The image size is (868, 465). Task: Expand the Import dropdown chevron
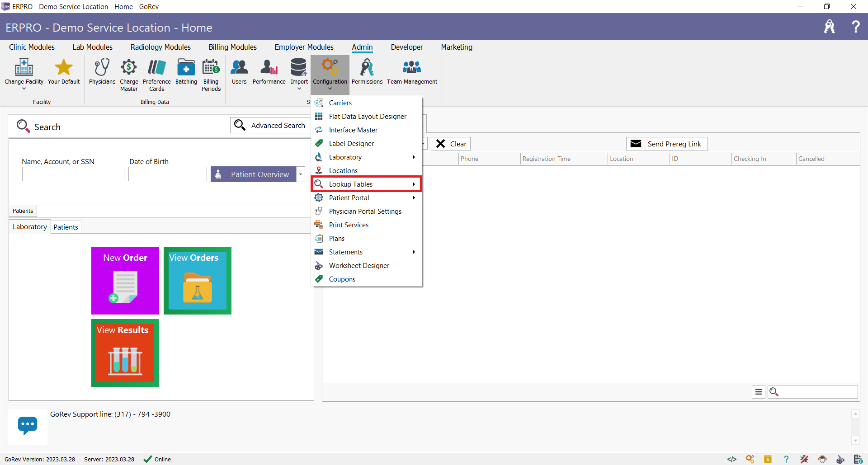click(299, 89)
